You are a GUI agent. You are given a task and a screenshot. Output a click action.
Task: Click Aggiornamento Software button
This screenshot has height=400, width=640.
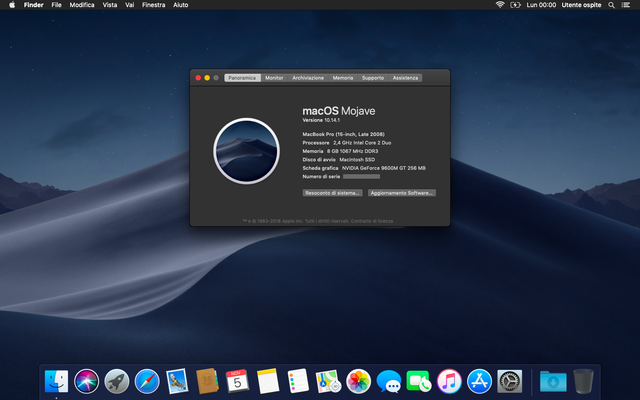[x=402, y=193]
